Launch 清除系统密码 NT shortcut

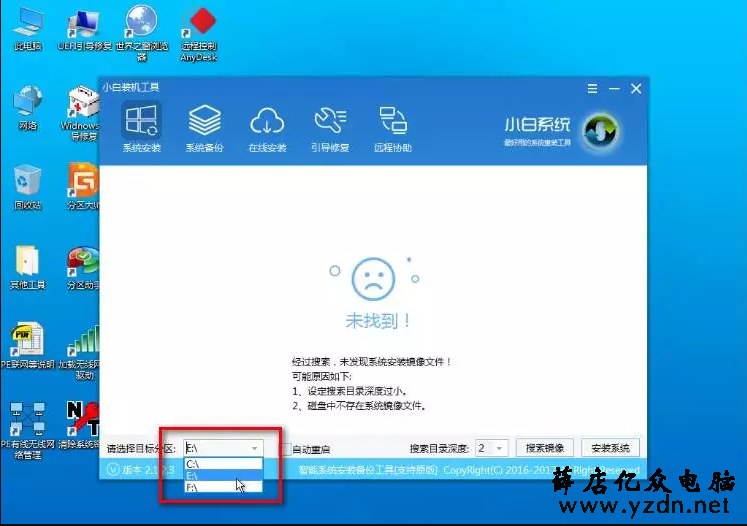(x=81, y=425)
